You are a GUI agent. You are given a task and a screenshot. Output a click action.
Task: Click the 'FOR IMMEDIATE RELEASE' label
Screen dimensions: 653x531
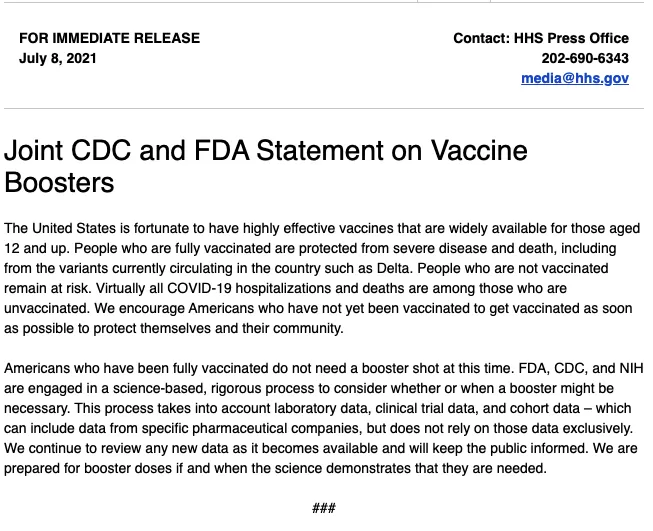(x=110, y=38)
